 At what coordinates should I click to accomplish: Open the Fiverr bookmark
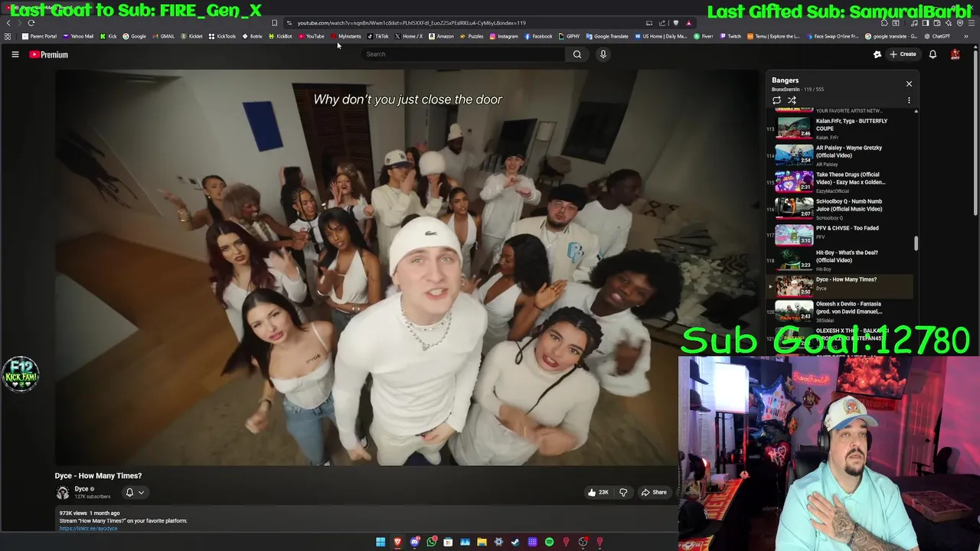pyautogui.click(x=703, y=36)
